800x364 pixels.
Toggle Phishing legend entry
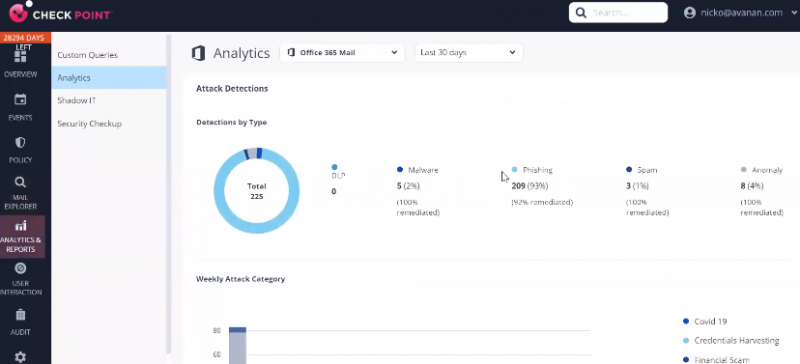click(x=532, y=170)
